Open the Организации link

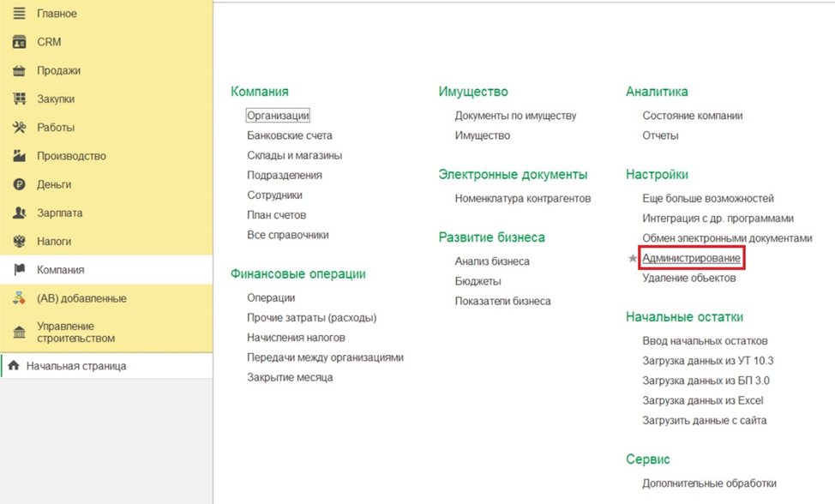[278, 116]
